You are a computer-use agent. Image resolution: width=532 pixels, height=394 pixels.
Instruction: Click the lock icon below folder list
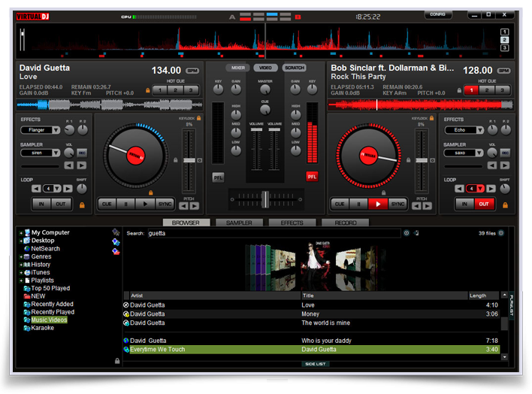pyautogui.click(x=116, y=361)
